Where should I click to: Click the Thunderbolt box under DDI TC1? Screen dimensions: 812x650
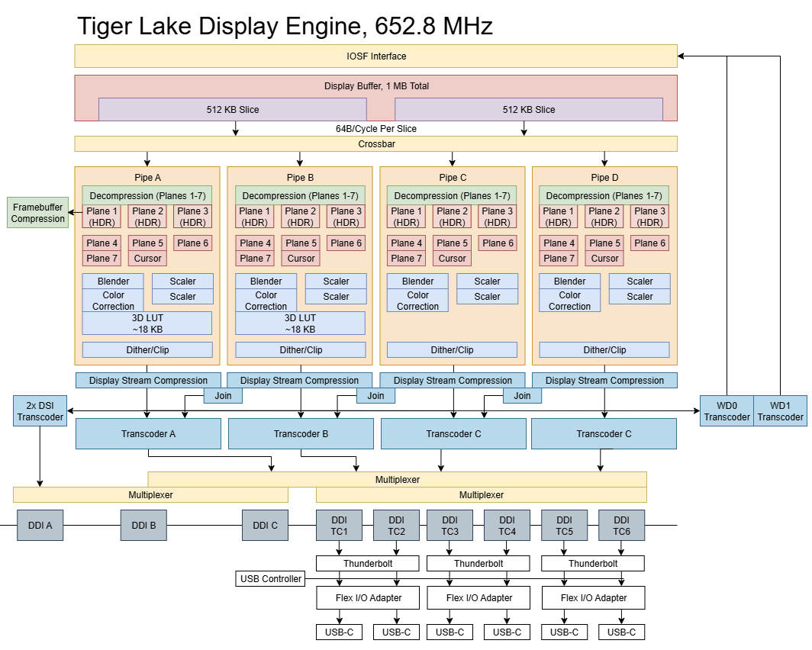(368, 563)
